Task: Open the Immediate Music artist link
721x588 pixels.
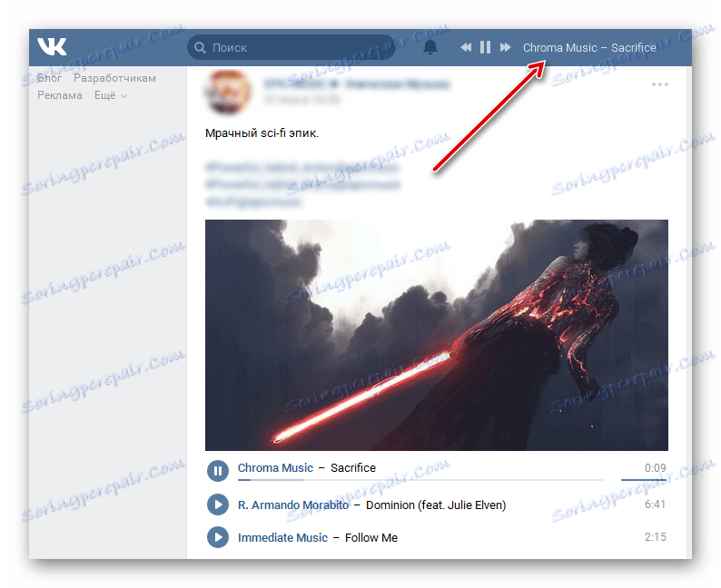Action: coord(282,538)
